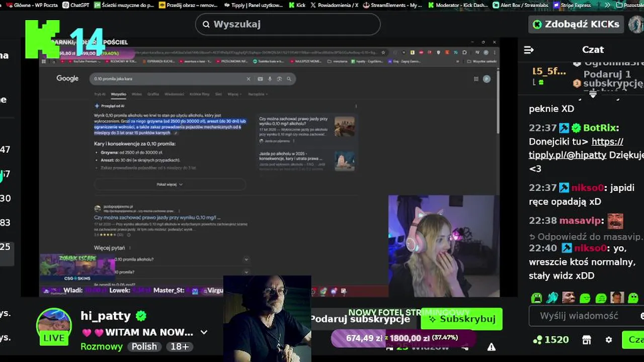Click the hi_patty verified badge
The width and height of the screenshot is (644, 362).
click(141, 316)
